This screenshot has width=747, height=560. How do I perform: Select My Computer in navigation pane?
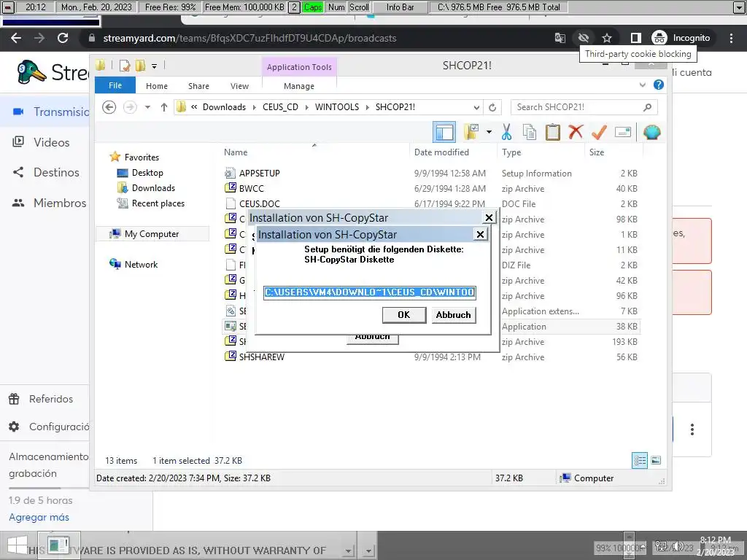click(x=152, y=234)
